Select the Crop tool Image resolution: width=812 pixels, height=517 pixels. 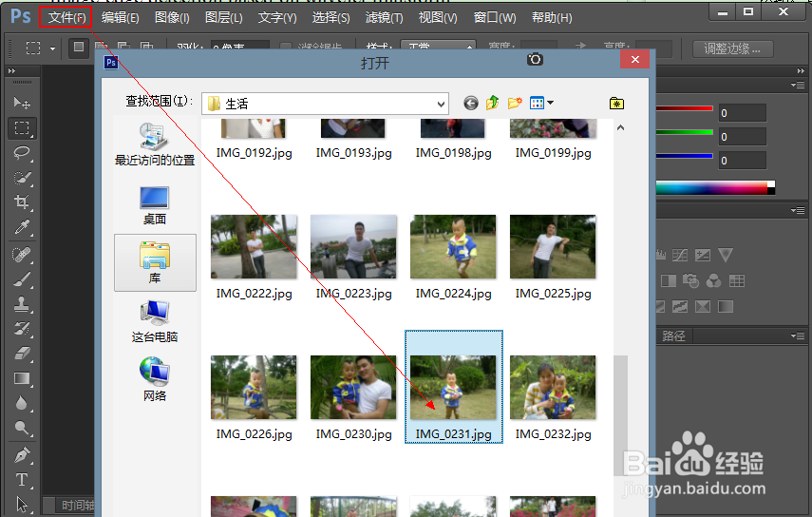pos(22,202)
